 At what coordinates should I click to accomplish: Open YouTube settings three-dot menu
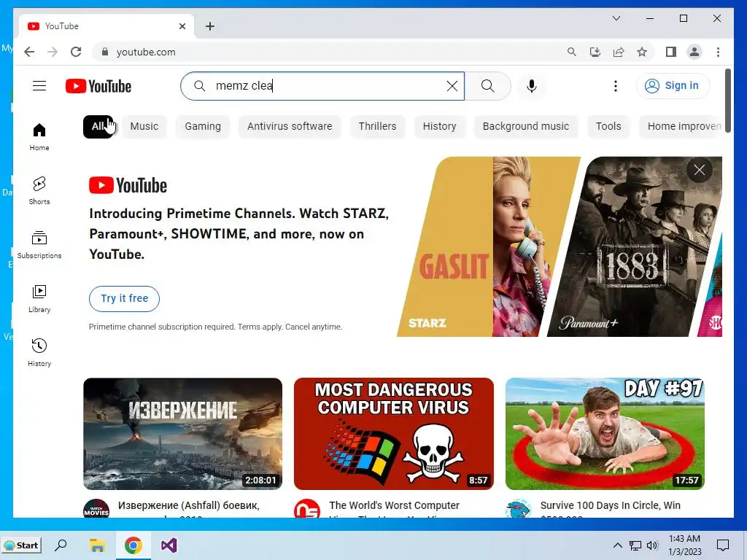tap(616, 86)
